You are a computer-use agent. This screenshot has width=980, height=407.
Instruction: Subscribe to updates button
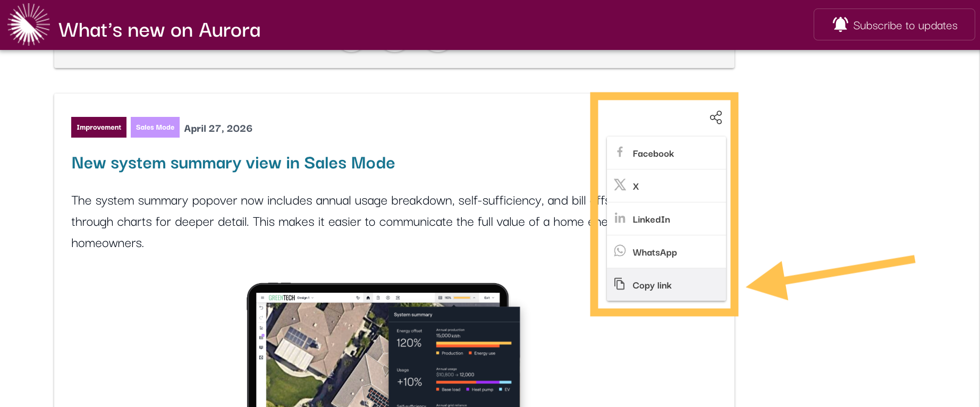click(x=894, y=24)
